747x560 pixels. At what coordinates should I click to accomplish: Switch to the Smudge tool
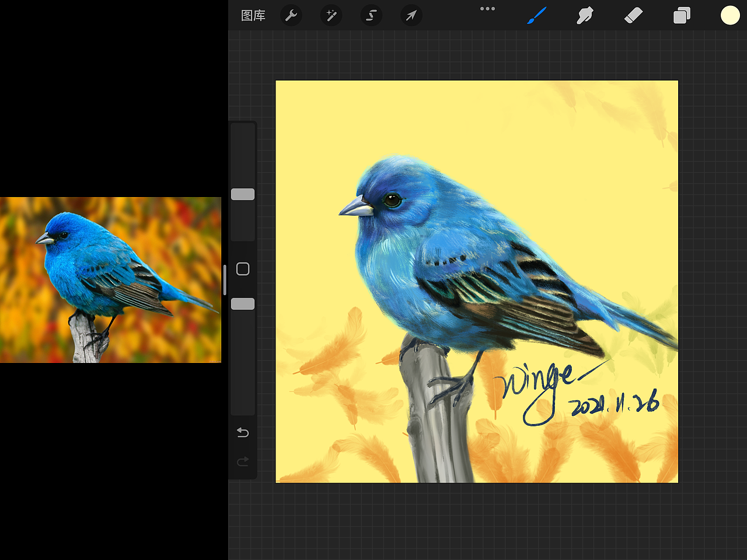coord(585,16)
